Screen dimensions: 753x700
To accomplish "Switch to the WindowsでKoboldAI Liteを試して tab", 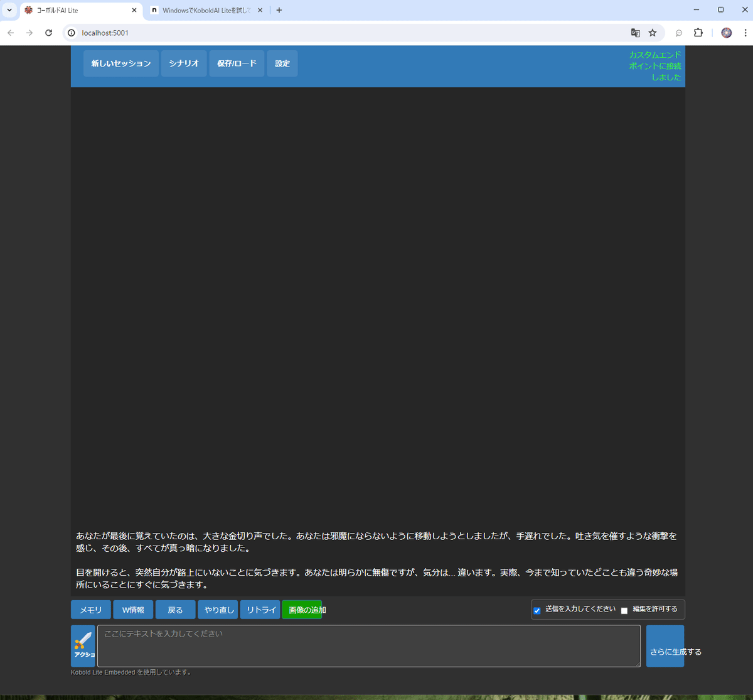I will pyautogui.click(x=207, y=10).
